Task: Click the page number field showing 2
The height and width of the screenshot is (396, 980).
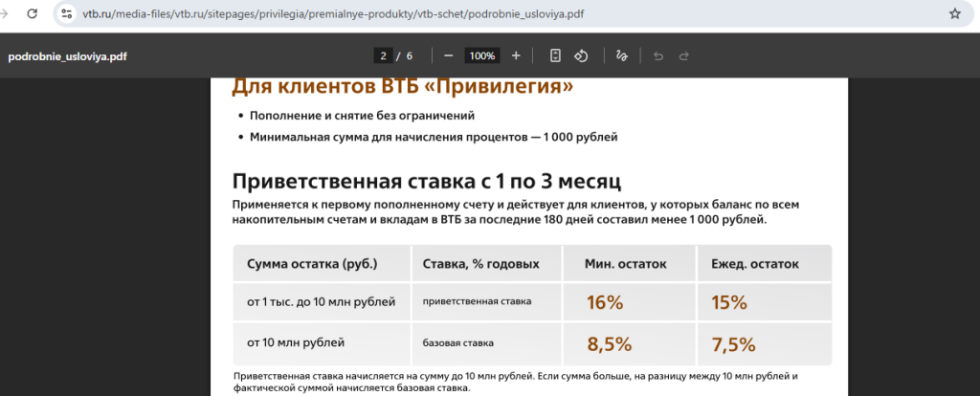Action: point(384,55)
